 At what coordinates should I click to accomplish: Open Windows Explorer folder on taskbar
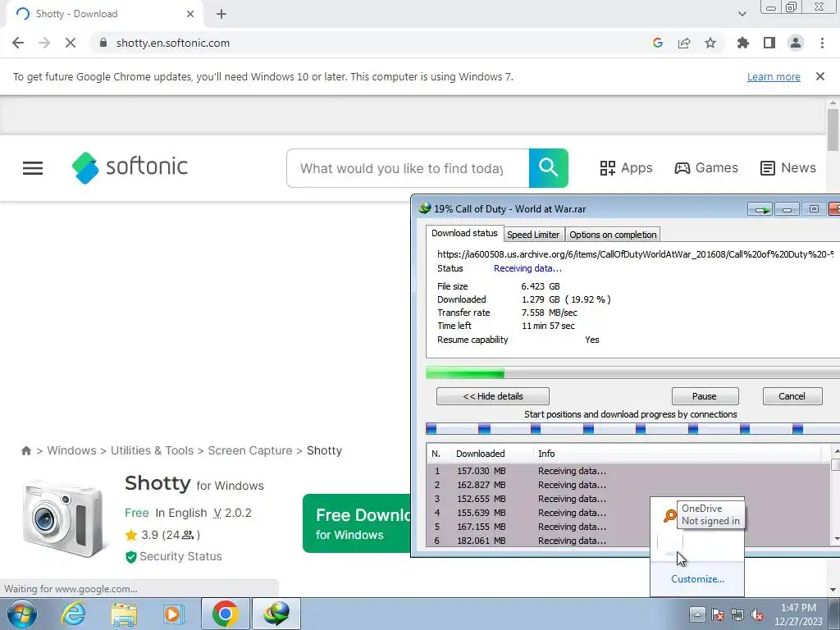pos(124,614)
